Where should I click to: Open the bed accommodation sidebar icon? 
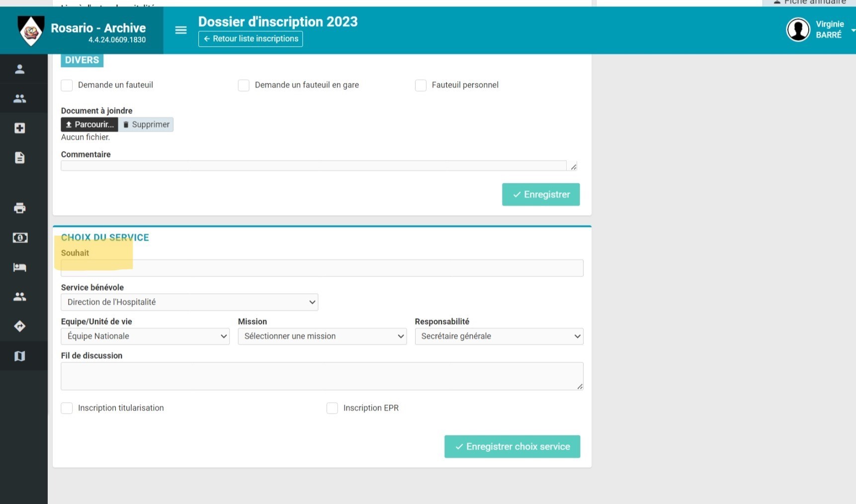(x=20, y=267)
